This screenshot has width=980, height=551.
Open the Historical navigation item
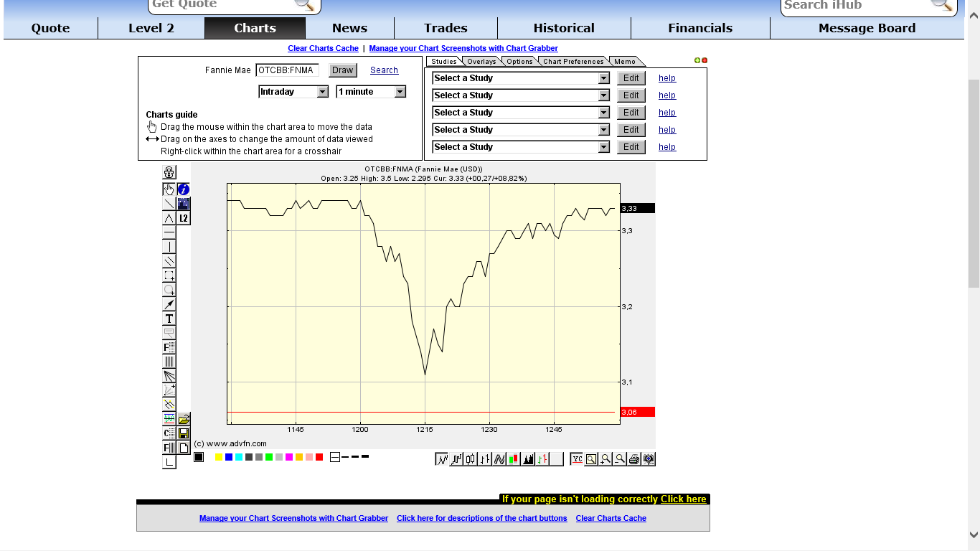(x=564, y=28)
